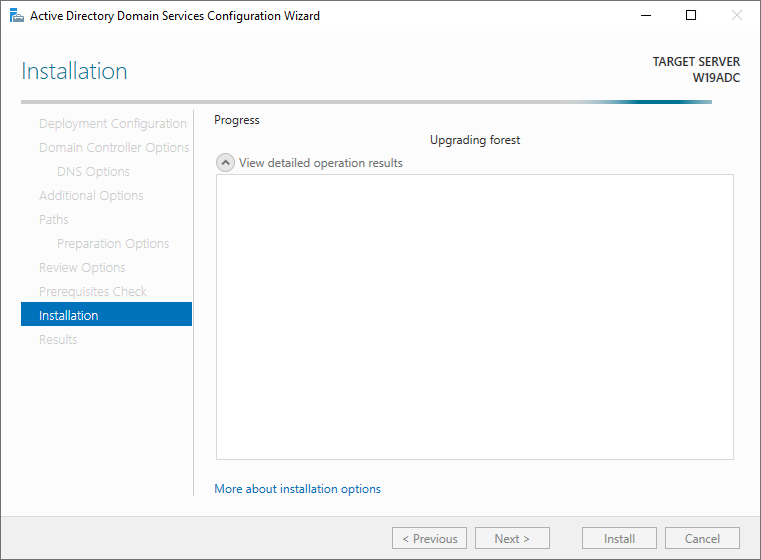Click the Install button
Image resolution: width=761 pixels, height=560 pixels.
pos(619,538)
